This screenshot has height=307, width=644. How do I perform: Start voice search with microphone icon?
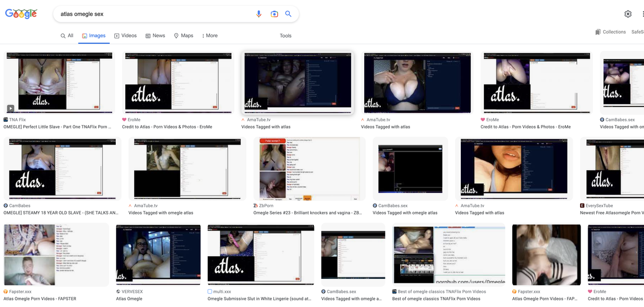pos(259,14)
